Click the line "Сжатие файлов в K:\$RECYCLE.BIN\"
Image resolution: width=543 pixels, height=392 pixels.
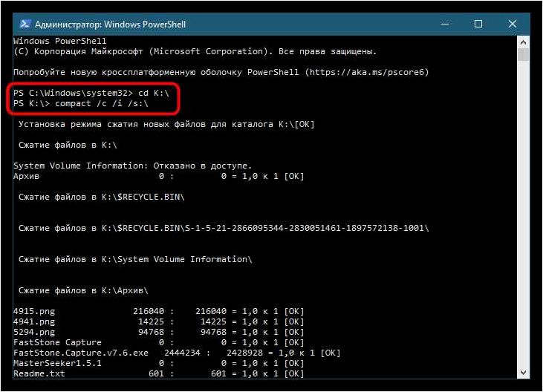point(102,197)
